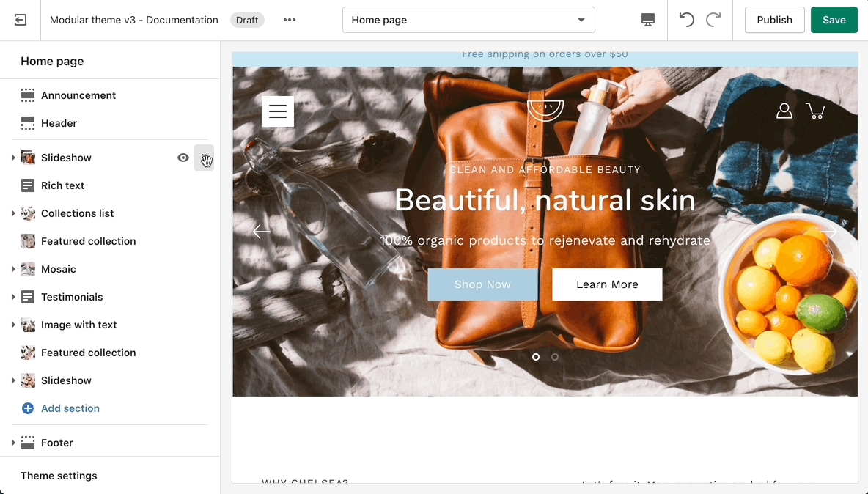The width and height of the screenshot is (868, 494).
Task: Open the Home page template dropdown
Action: coord(468,20)
